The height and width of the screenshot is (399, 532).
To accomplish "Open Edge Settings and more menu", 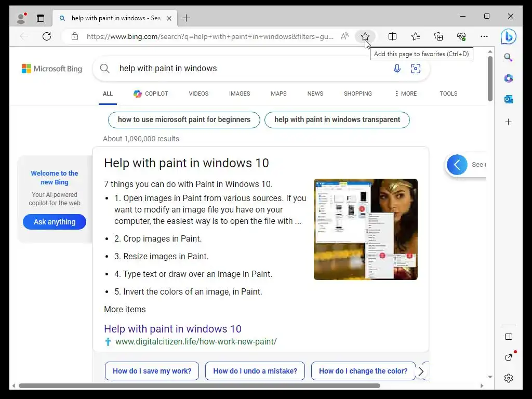I will [x=484, y=36].
